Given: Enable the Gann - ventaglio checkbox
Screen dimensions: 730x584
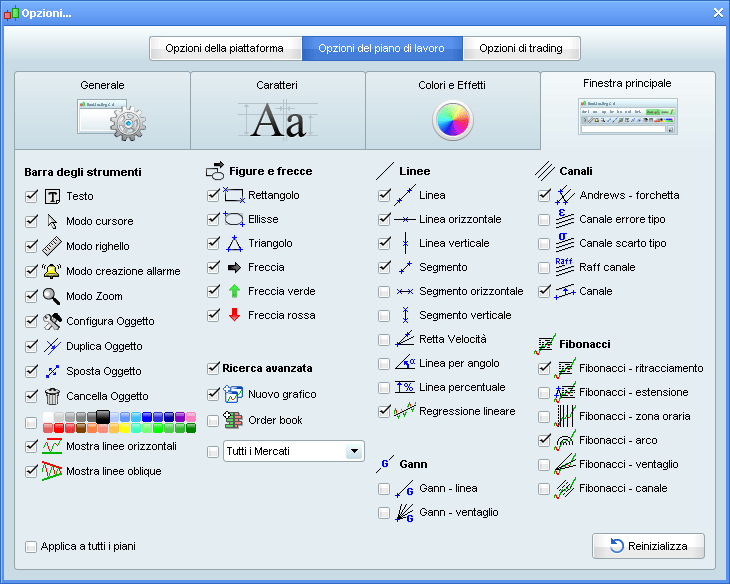Looking at the screenshot, I should tap(384, 512).
